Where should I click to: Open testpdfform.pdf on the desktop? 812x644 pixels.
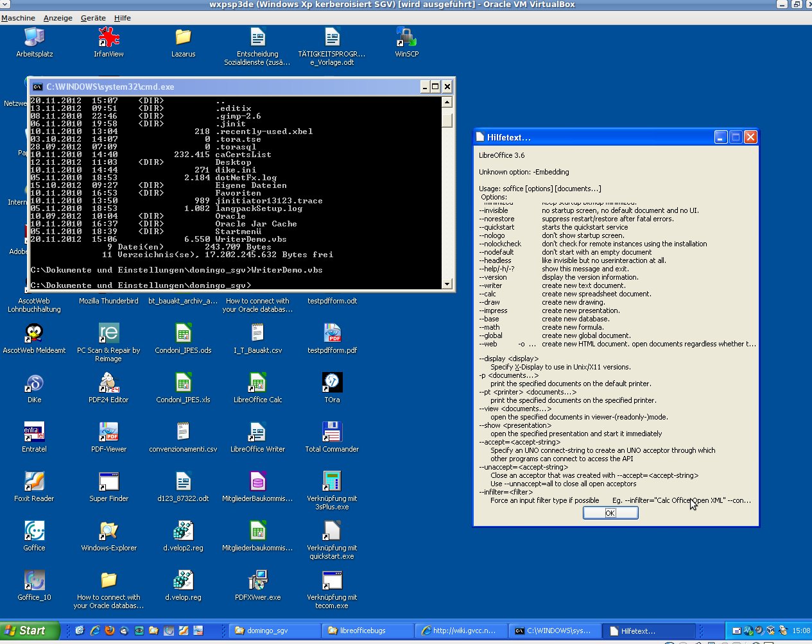(332, 334)
